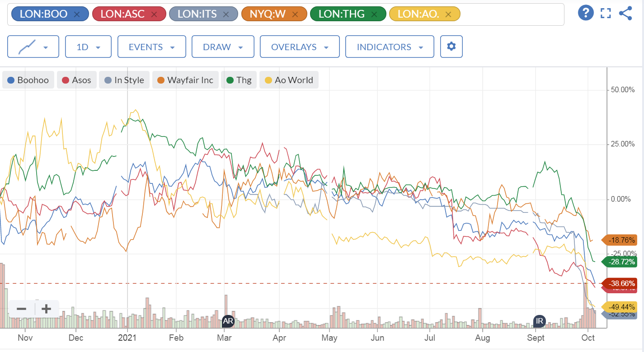
Task: Toggle the Thg series in legend
Action: 239,80
